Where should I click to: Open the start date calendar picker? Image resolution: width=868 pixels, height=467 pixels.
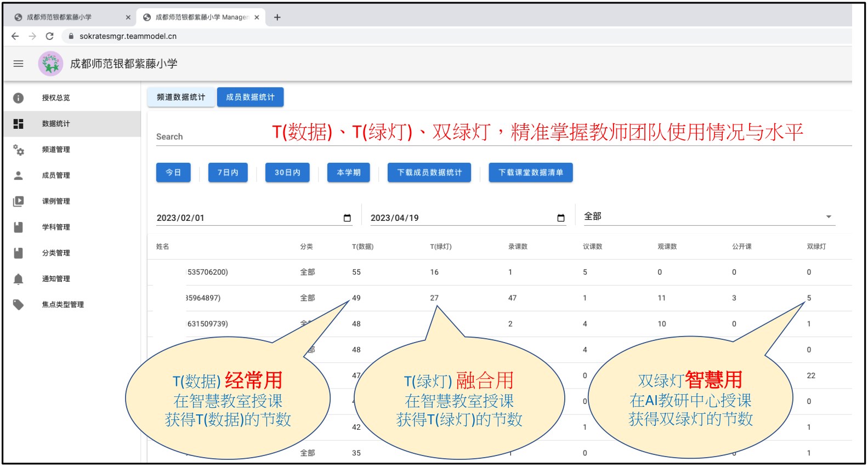click(347, 218)
